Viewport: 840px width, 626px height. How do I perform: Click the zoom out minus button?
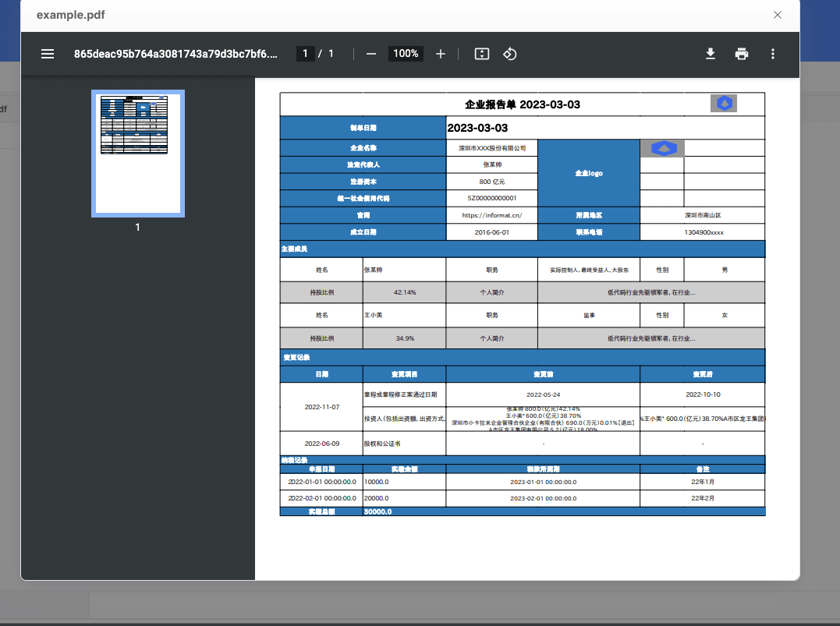(371, 54)
